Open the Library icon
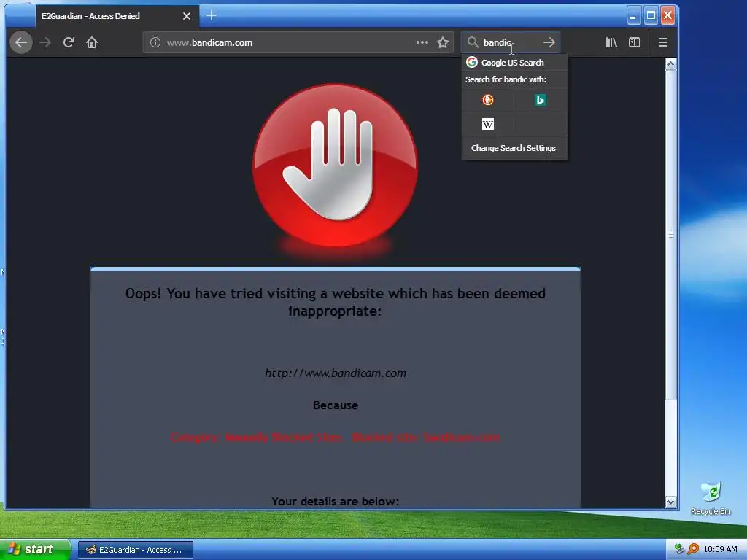This screenshot has width=747, height=560. pyautogui.click(x=611, y=42)
